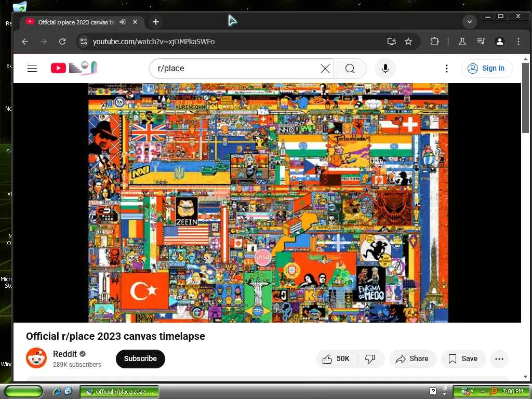Screen dimensions: 532x399
Task: Go back to the previous page
Action: tap(25, 42)
